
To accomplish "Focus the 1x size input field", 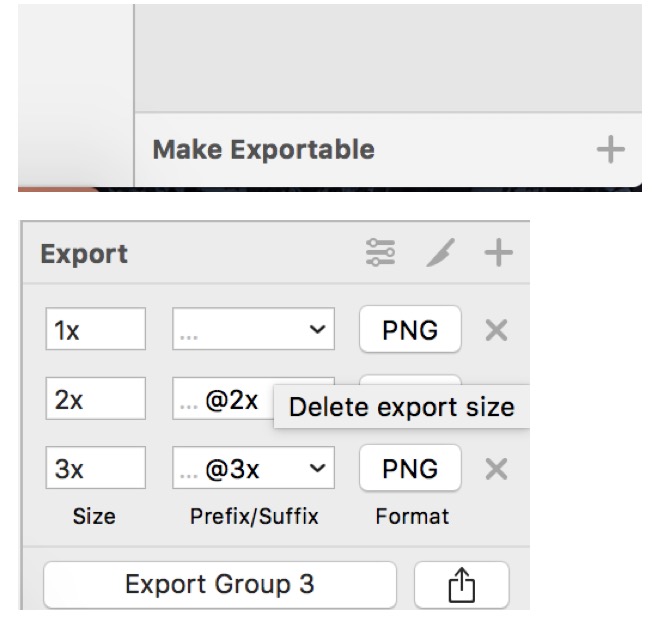I will (x=95, y=331).
